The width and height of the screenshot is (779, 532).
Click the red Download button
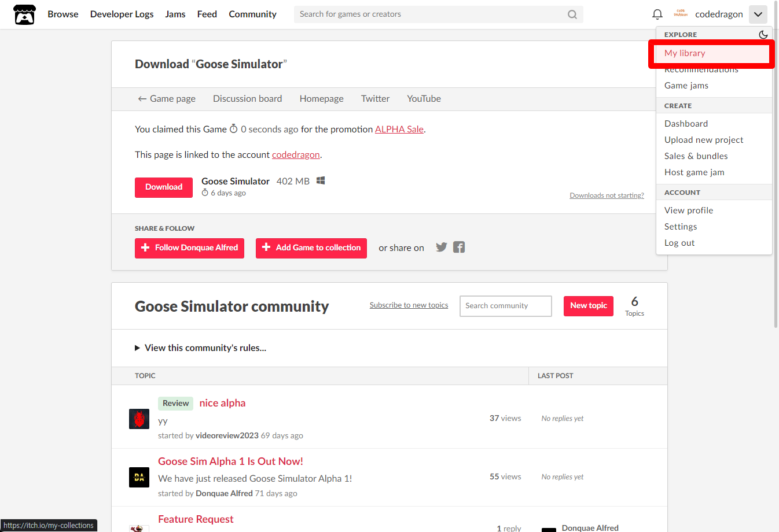click(164, 187)
